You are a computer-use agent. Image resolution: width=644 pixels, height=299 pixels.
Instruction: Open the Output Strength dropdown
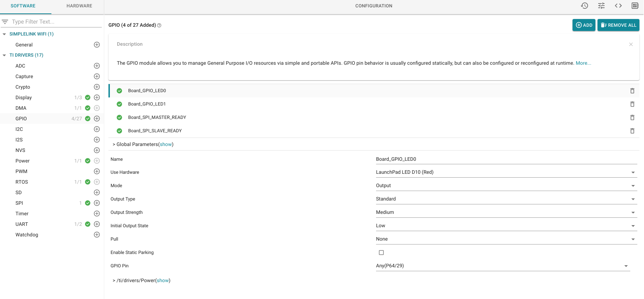(x=506, y=212)
